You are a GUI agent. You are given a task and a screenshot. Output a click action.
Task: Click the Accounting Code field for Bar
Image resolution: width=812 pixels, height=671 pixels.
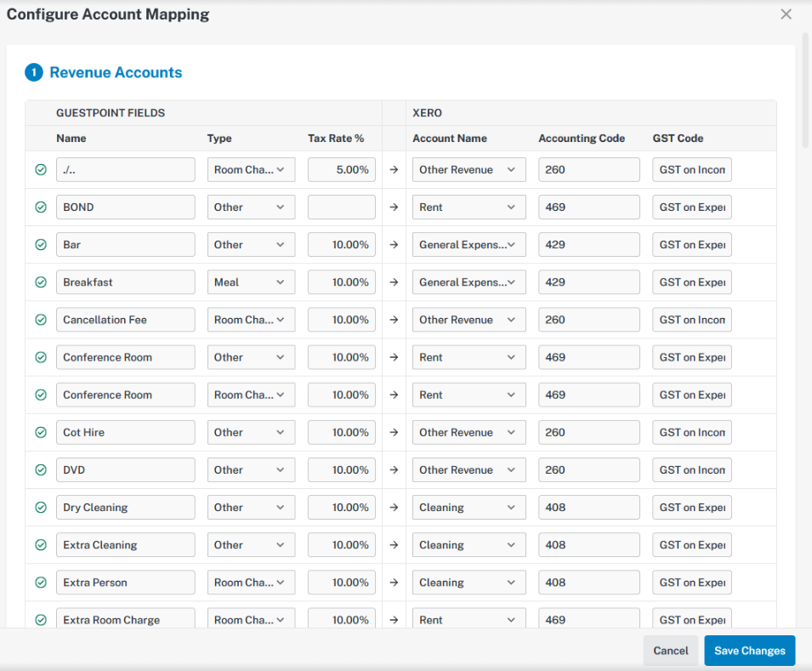tap(588, 245)
